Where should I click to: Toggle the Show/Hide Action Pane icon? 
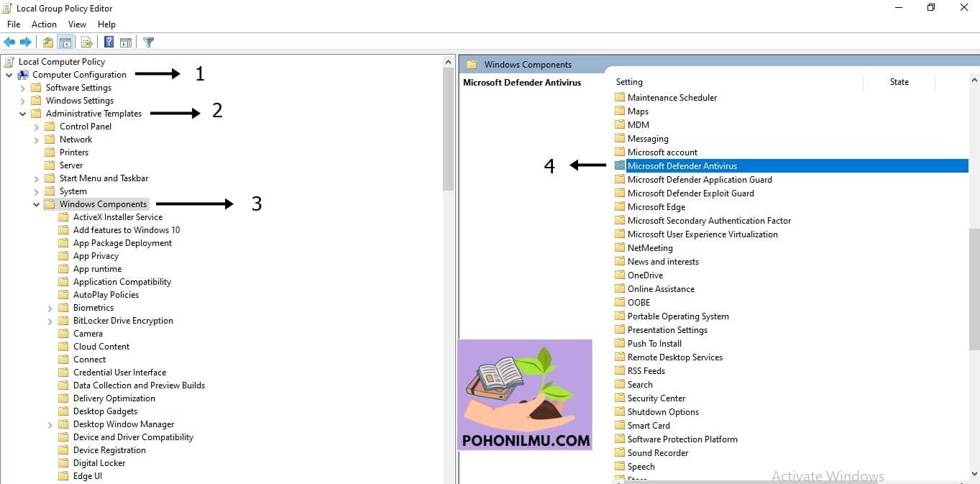[125, 42]
